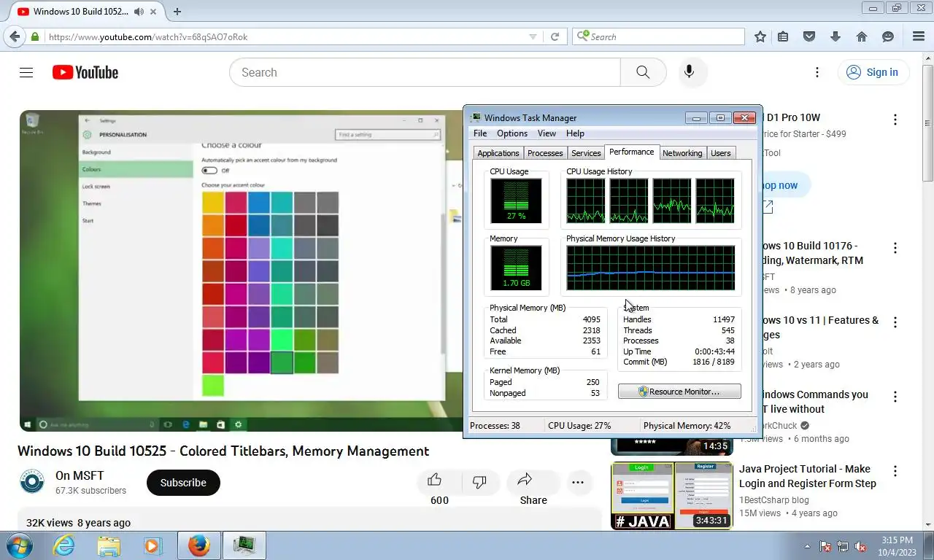Click the Memory 1.70 GB gauge
The height and width of the screenshot is (560, 934).
pos(516,268)
